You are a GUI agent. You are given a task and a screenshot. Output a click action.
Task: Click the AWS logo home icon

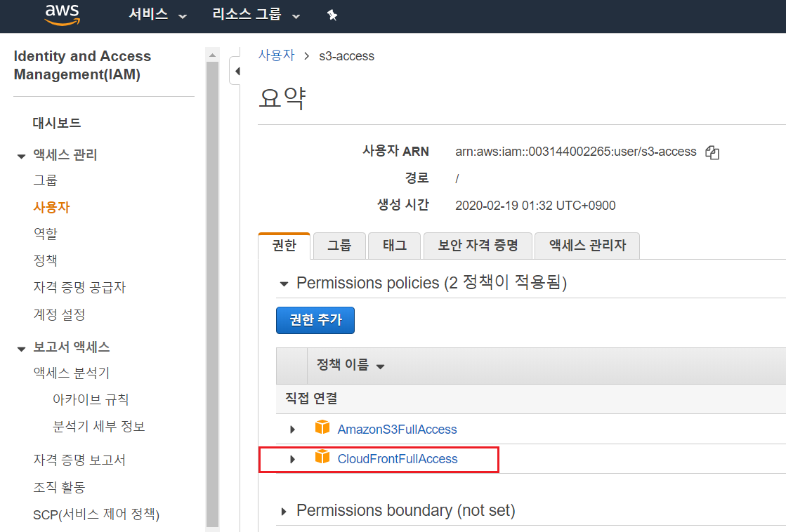point(62,15)
